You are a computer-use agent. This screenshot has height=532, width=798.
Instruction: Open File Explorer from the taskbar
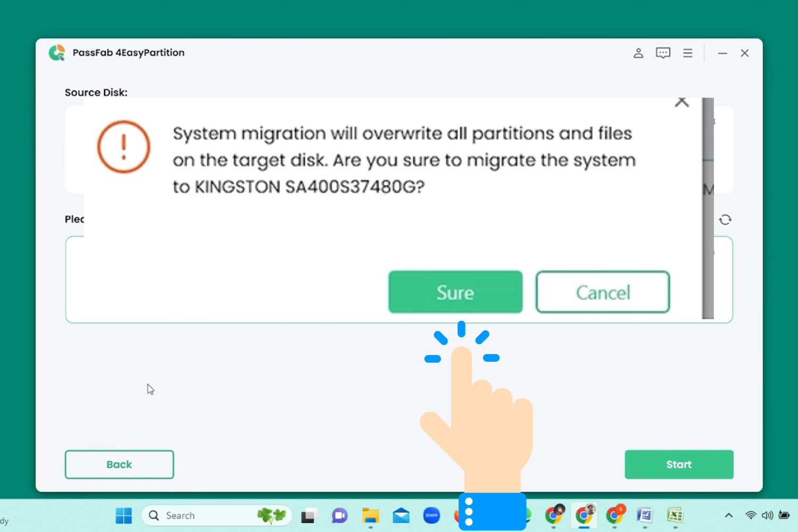370,516
